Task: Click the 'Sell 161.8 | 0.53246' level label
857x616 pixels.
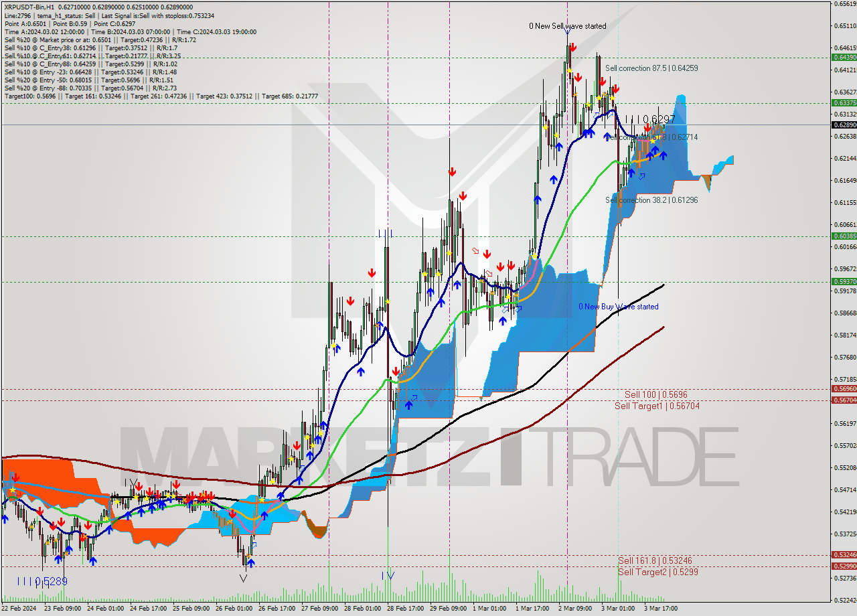Action: coord(655,560)
